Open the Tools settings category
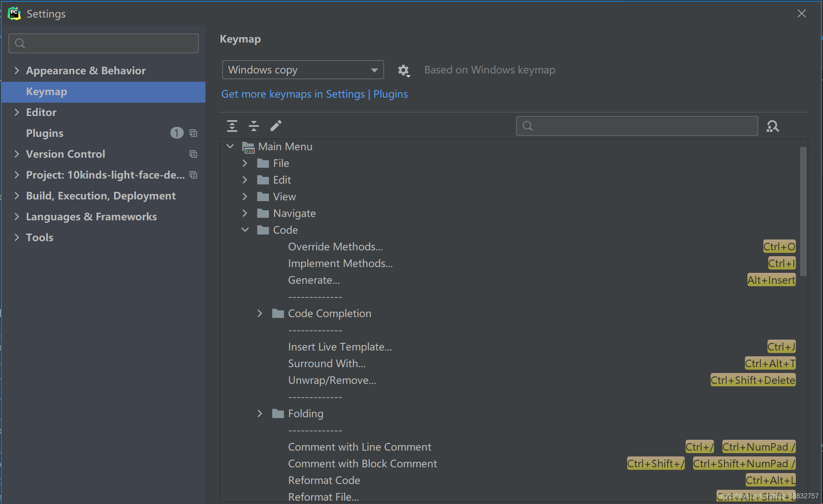This screenshot has width=823, height=504. point(40,237)
